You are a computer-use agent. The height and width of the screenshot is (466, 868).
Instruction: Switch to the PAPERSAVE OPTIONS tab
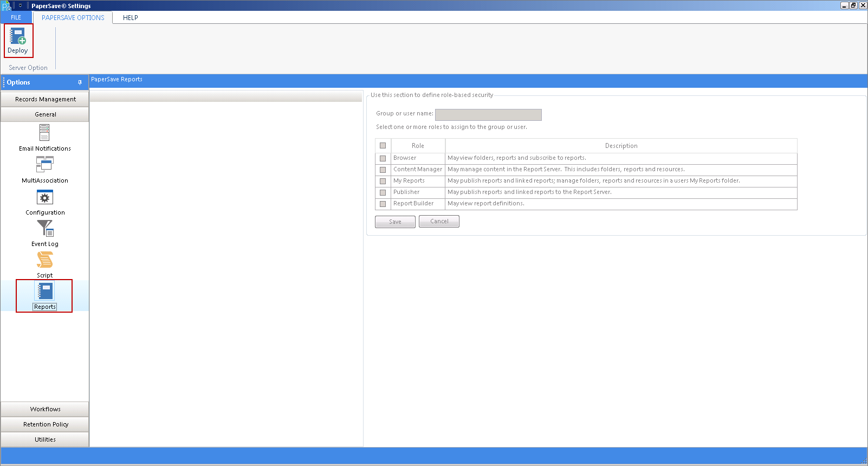pyautogui.click(x=73, y=17)
